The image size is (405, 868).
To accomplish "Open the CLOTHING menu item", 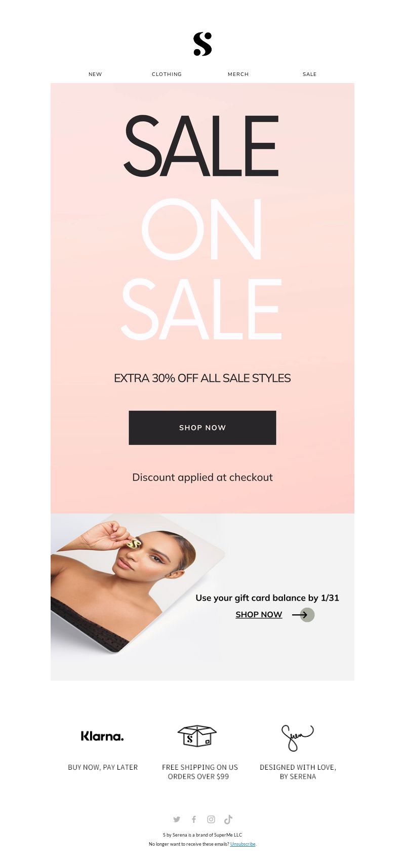I will click(x=167, y=74).
